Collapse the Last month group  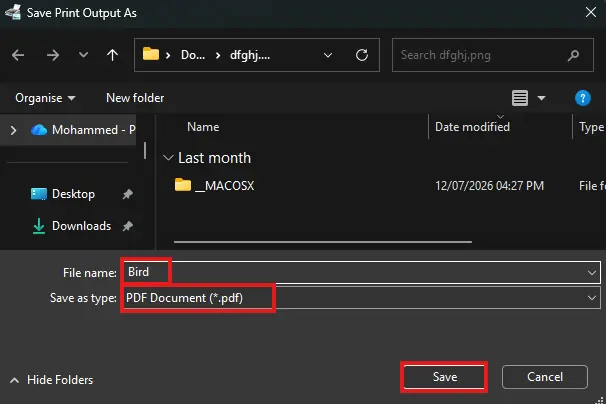(168, 158)
